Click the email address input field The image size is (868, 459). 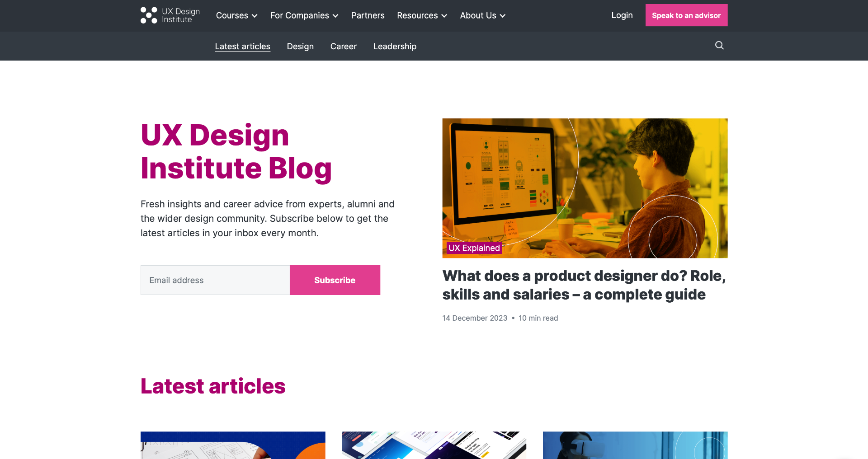(215, 280)
